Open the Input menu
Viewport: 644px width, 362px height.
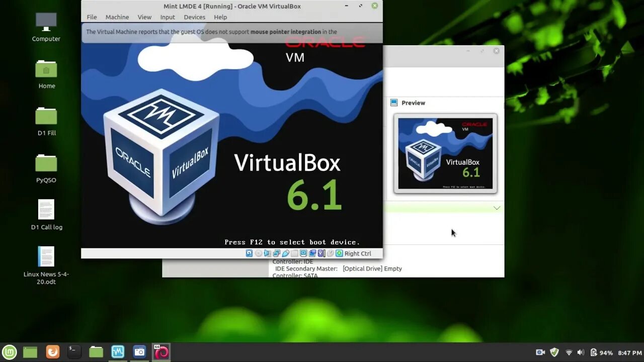(168, 17)
